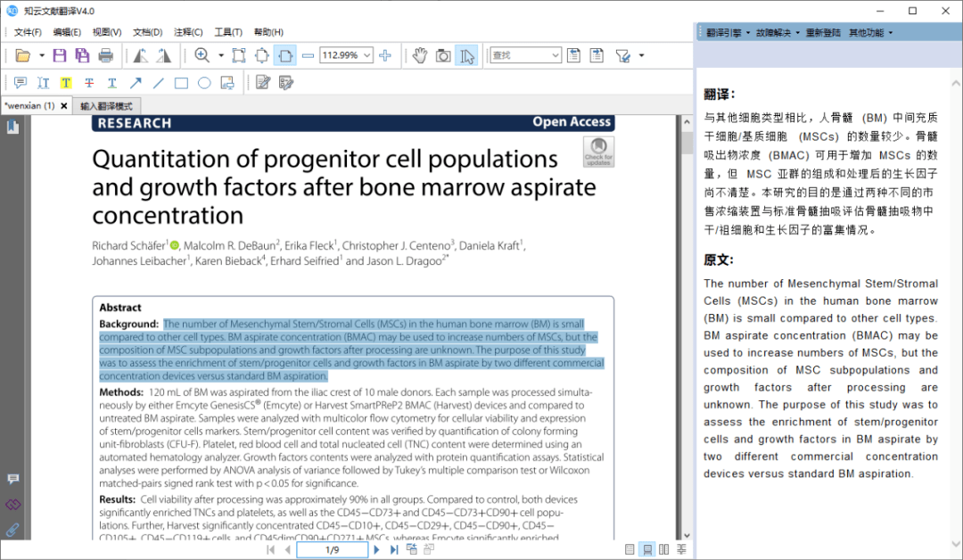Image resolution: width=963 pixels, height=560 pixels.
Task: Click the Snapshot camera tool
Action: 443,55
